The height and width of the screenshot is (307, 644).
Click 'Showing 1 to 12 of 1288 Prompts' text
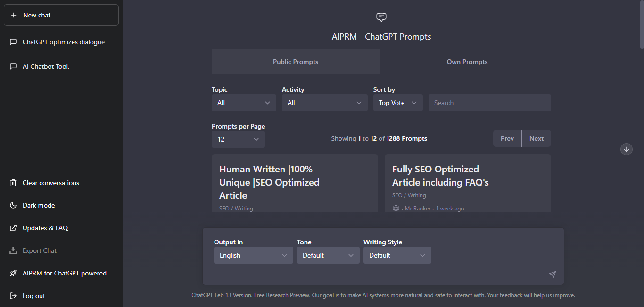379,138
